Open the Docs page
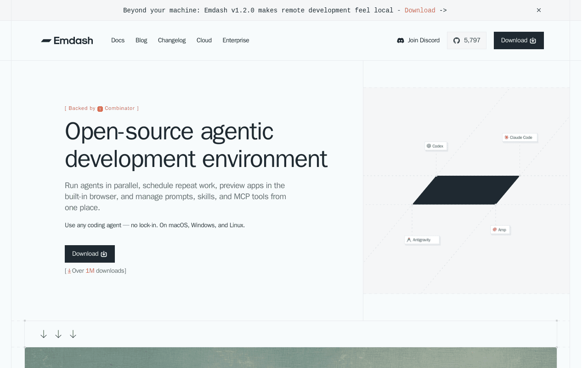Screen dimensions: 588x368 [x=118, y=40]
